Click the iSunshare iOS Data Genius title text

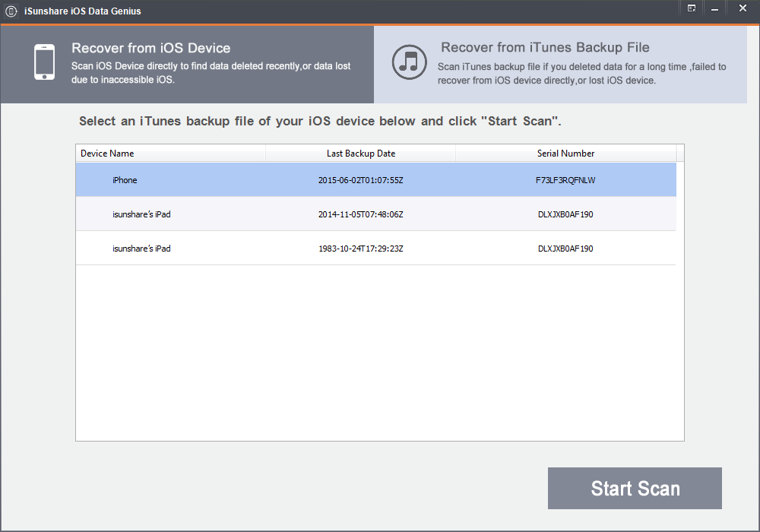click(x=82, y=11)
